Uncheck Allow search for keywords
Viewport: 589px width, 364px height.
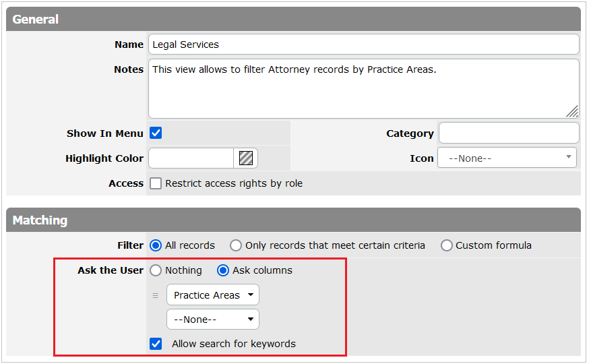point(156,344)
